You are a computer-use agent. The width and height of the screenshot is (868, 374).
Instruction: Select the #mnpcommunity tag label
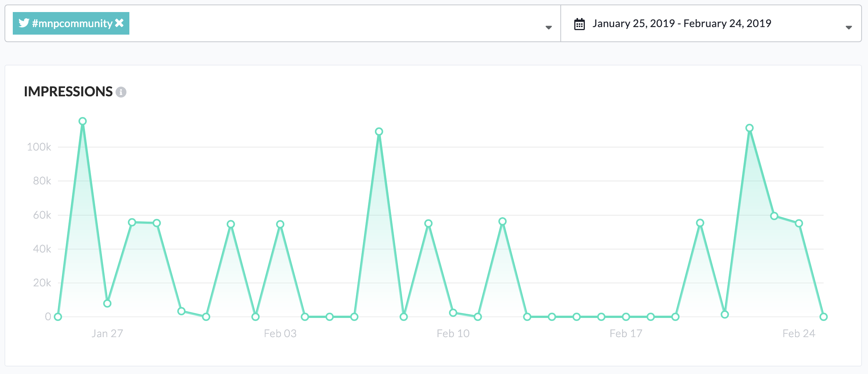[72, 23]
